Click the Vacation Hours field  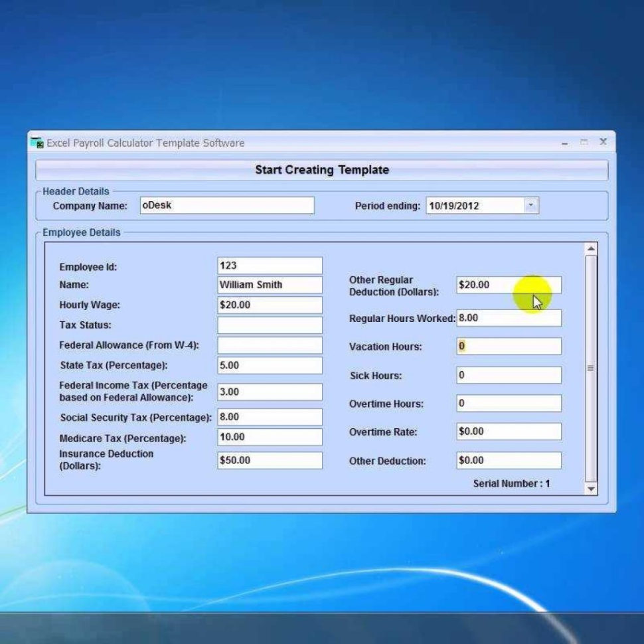508,345
